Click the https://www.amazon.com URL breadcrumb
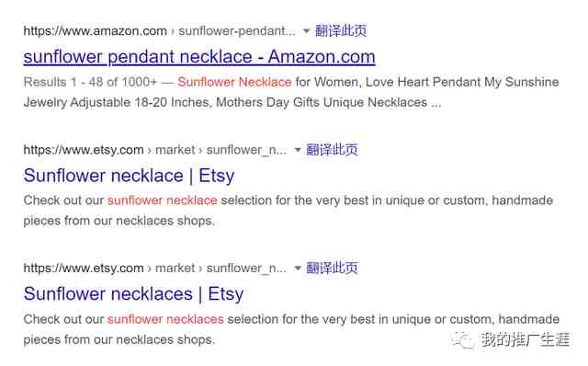 [95, 30]
